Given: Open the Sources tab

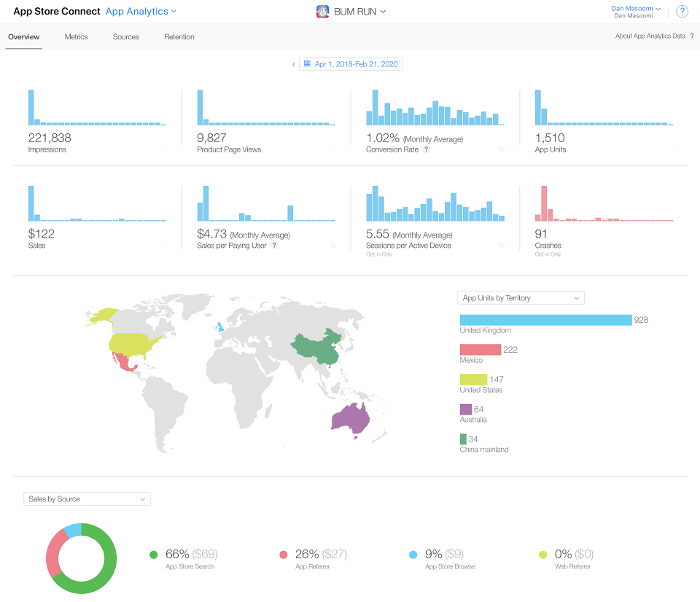Looking at the screenshot, I should (x=125, y=37).
